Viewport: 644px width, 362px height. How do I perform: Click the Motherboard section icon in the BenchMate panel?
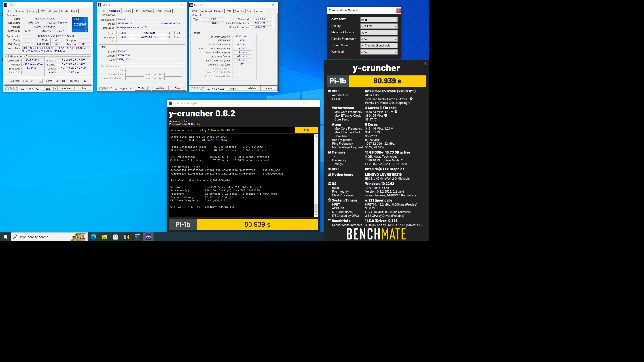coord(330,175)
